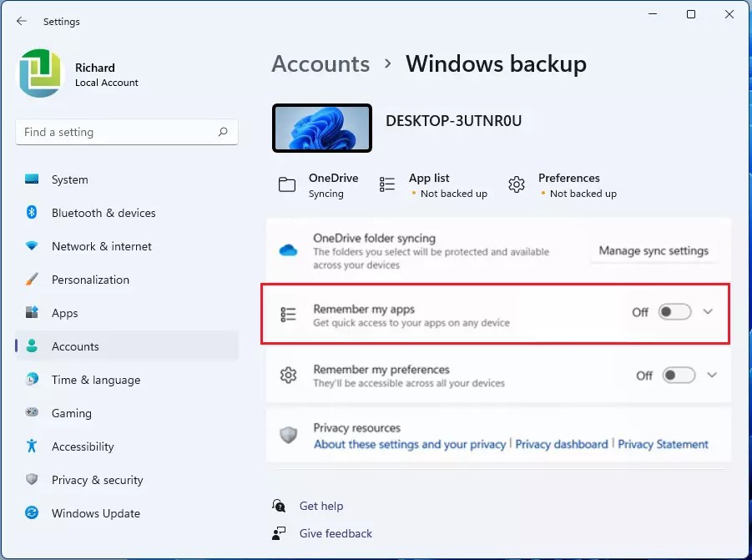Click the Gaming controller icon

click(x=32, y=412)
